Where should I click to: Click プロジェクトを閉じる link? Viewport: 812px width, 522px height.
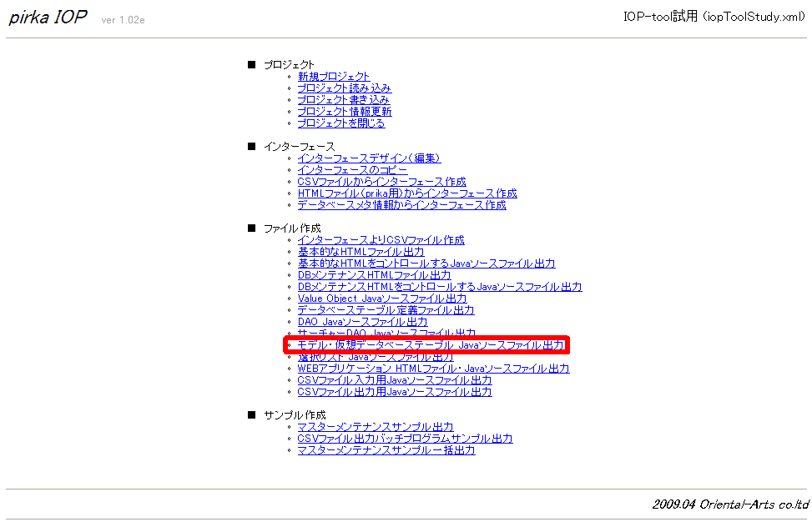click(340, 123)
